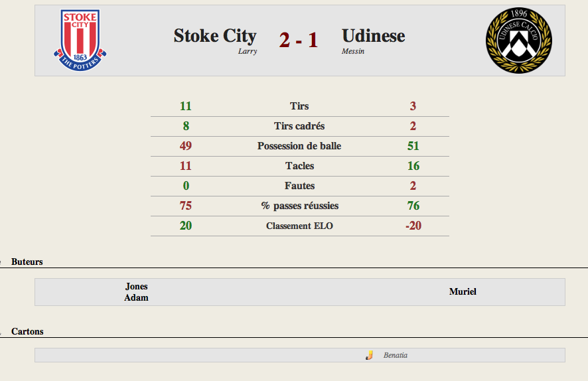
Task: Select the Messin manager name
Action: (x=353, y=51)
